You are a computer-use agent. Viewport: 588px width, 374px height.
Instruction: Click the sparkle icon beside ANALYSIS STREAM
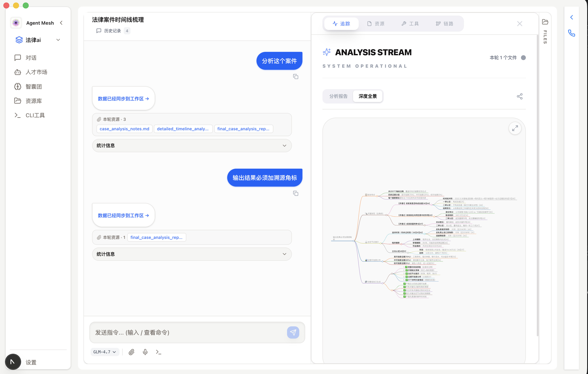tap(327, 52)
